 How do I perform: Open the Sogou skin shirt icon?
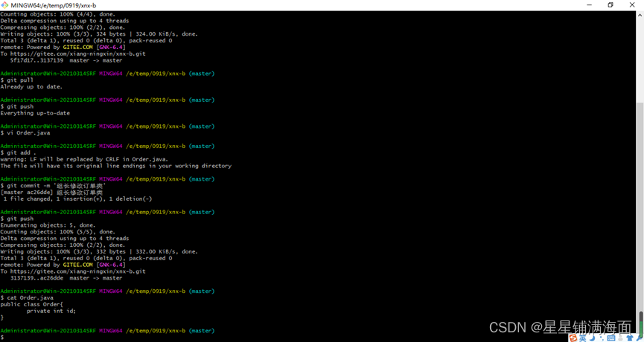point(630,338)
